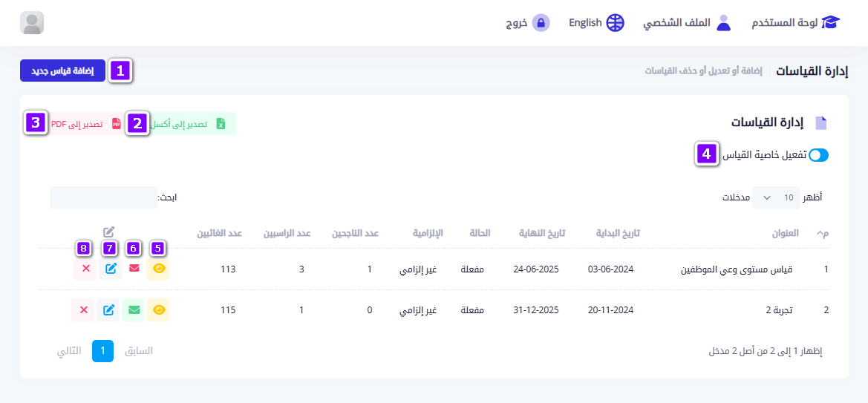Edit تجربة 2 with the pencil icon

pos(109,309)
